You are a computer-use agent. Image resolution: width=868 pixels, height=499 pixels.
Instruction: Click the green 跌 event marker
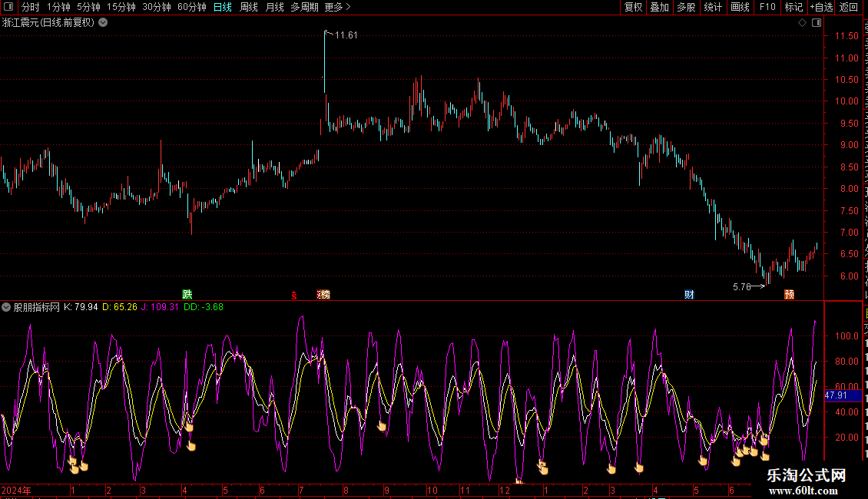(187, 294)
